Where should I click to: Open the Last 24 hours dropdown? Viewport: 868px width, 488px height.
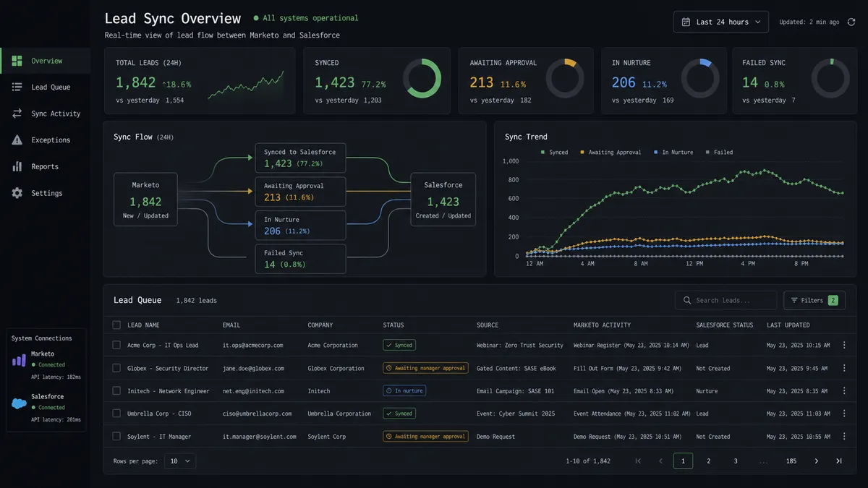click(721, 22)
